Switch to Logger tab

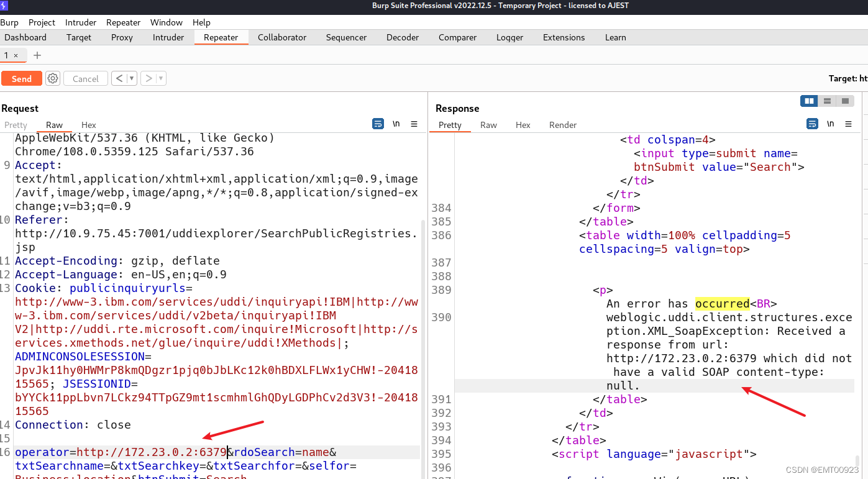(509, 37)
